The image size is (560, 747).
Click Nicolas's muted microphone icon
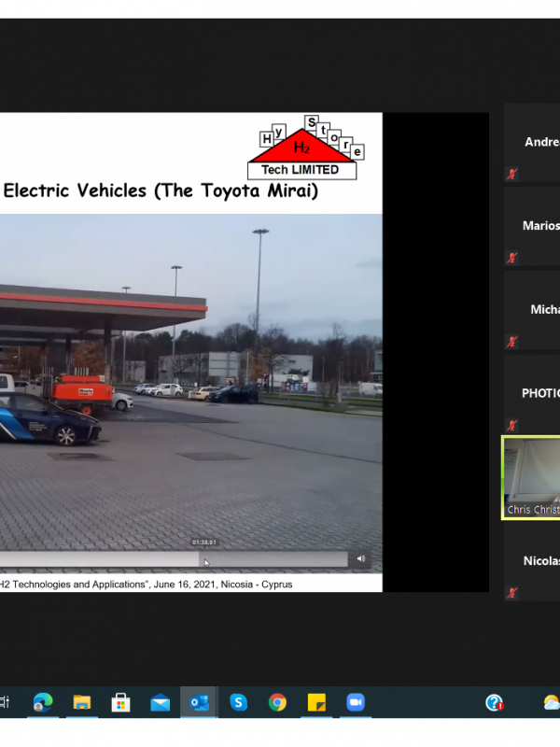511,593
